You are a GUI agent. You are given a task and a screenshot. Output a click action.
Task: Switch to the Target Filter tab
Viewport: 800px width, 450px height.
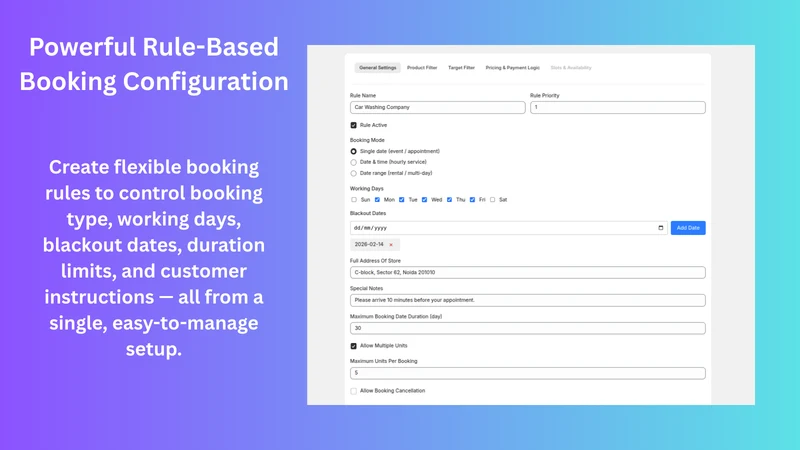tap(461, 68)
